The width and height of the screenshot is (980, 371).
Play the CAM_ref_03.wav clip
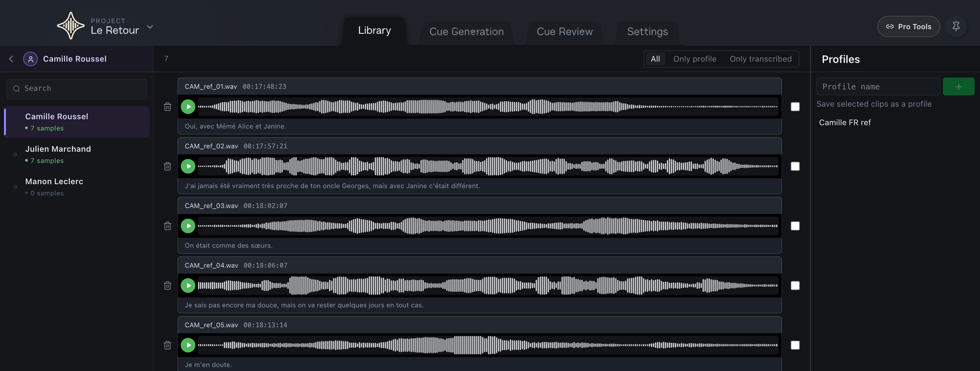point(188,226)
